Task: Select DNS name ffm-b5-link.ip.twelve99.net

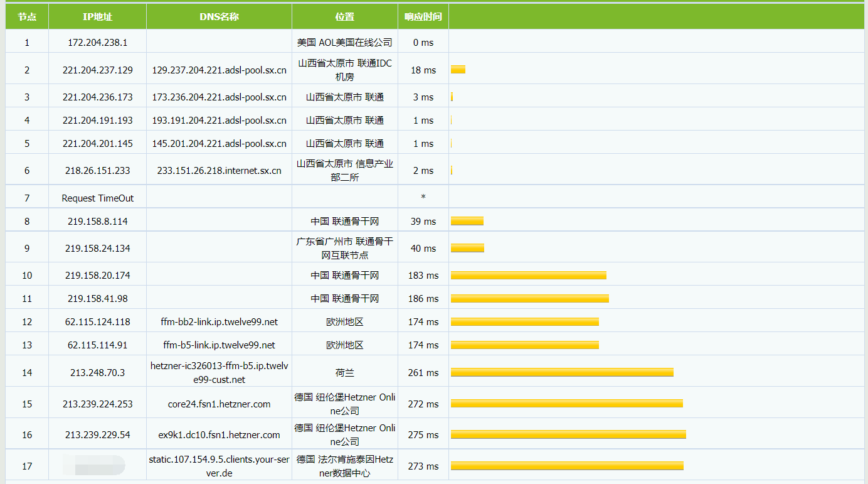Action: [x=219, y=345]
